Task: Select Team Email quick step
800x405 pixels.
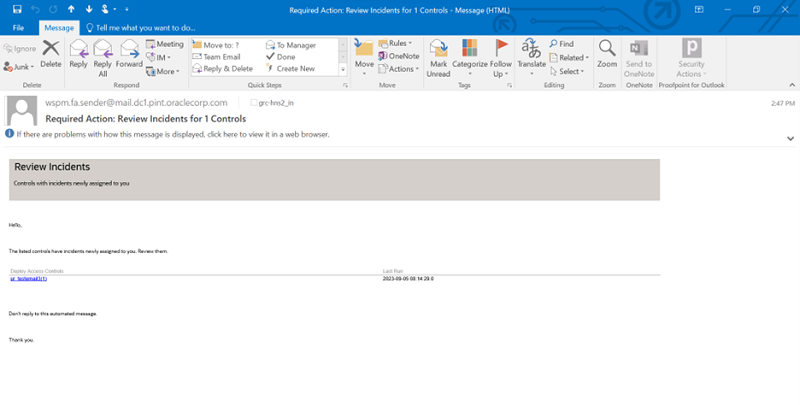Action: [216, 57]
